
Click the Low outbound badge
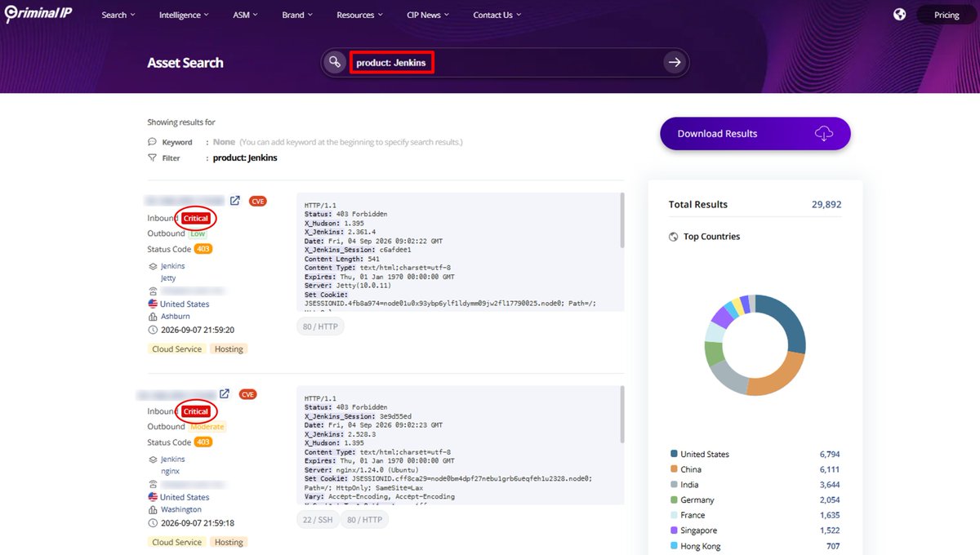tap(198, 233)
